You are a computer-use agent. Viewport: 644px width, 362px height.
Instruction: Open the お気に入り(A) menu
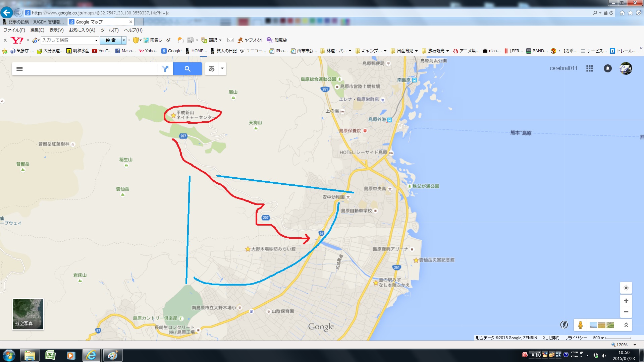pyautogui.click(x=82, y=30)
